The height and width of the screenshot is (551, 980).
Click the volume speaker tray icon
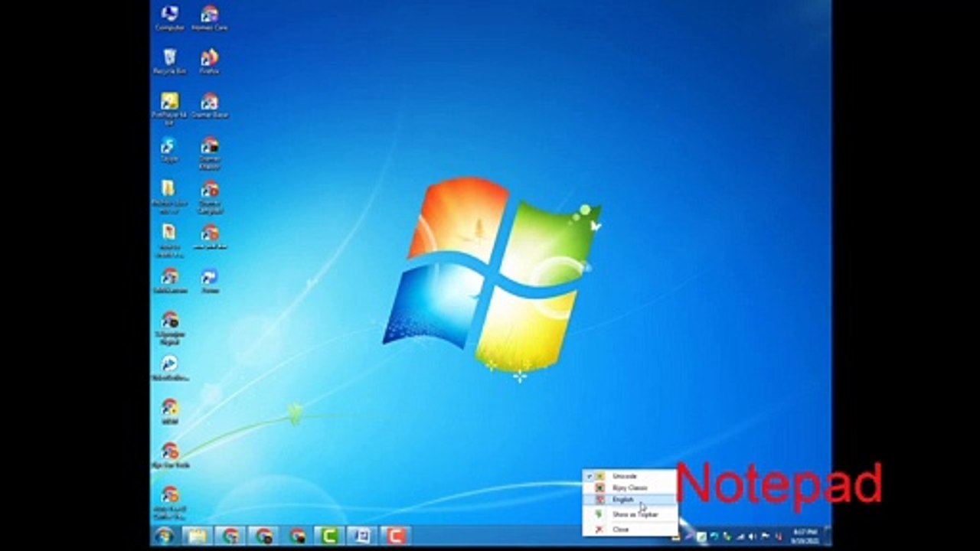pyautogui.click(x=752, y=536)
